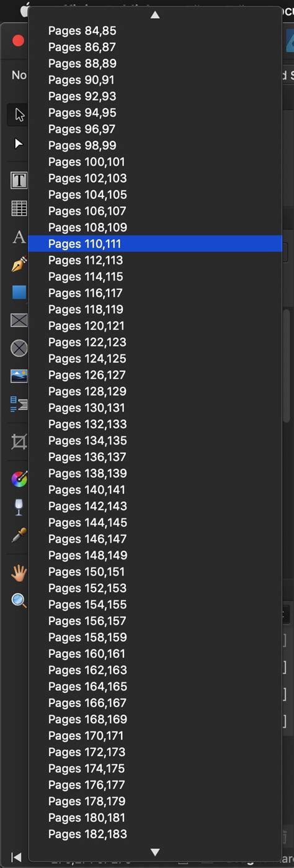Select the View hand tool
The height and width of the screenshot is (868, 294).
[x=19, y=572]
